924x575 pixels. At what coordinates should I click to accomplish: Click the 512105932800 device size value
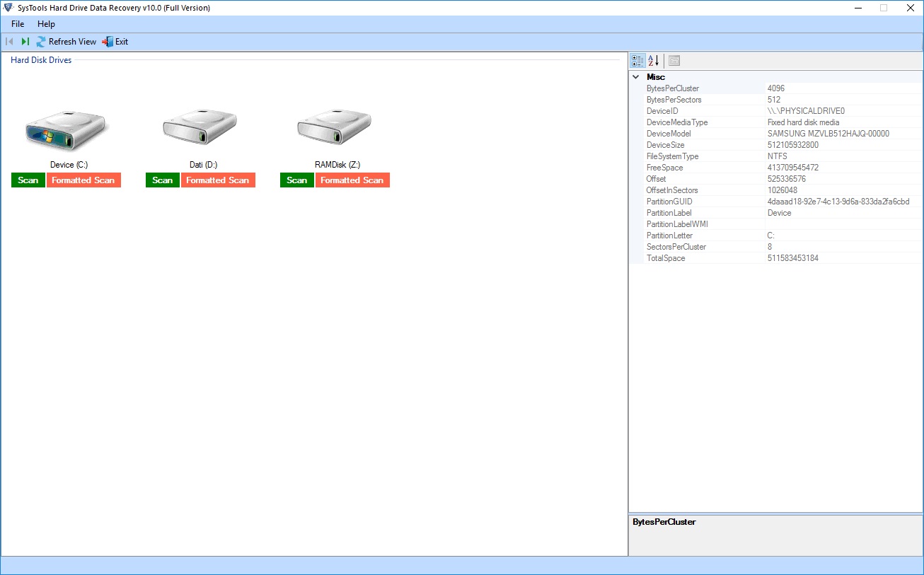point(793,145)
